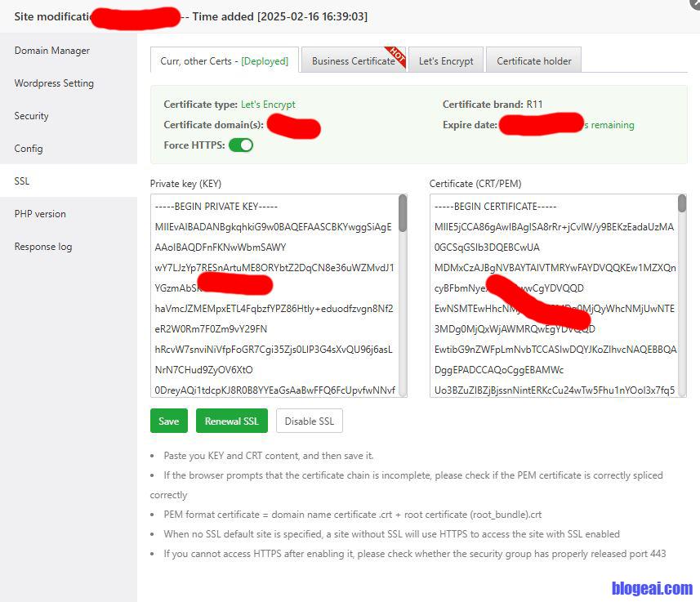Select SSL in the sidebar
Viewport: 700px width, 602px height.
click(22, 181)
